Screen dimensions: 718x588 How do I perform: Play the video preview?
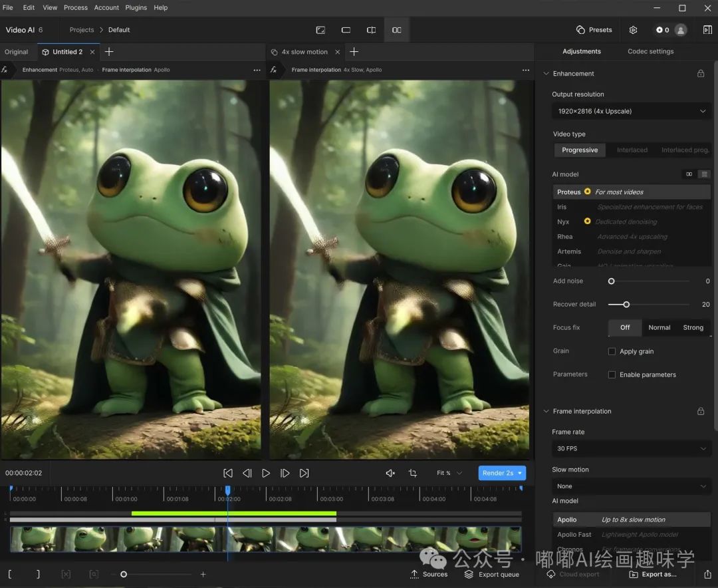265,473
